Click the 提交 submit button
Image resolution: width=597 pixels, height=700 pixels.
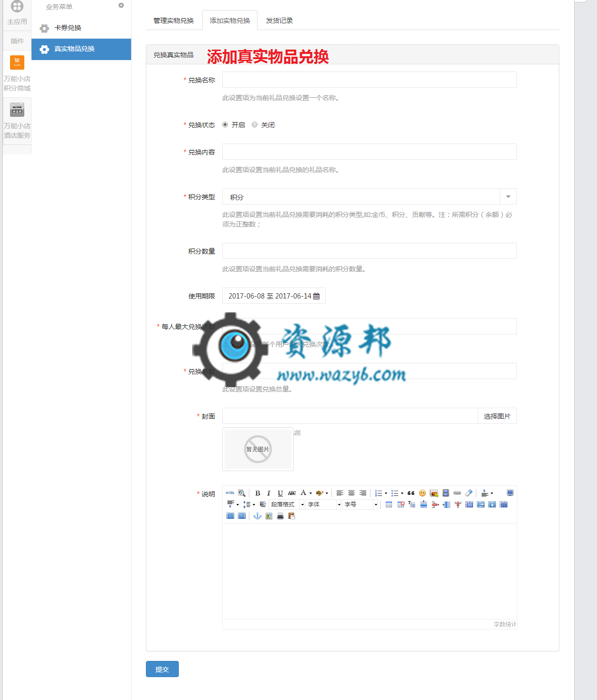click(162, 669)
